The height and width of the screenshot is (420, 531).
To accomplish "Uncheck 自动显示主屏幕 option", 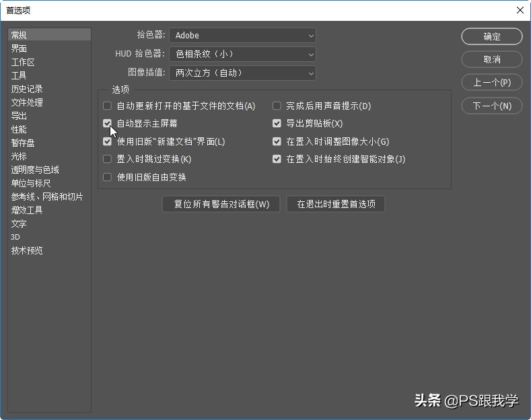I will pyautogui.click(x=107, y=123).
